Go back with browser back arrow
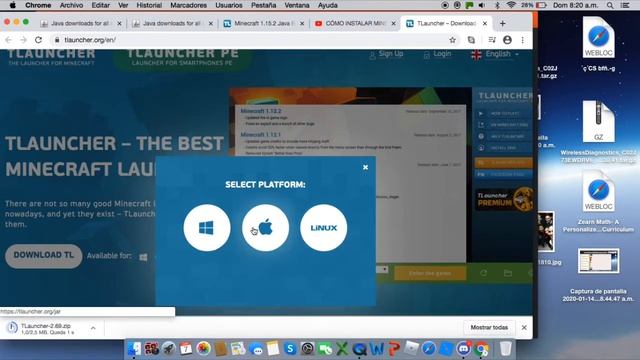 click(x=9, y=40)
